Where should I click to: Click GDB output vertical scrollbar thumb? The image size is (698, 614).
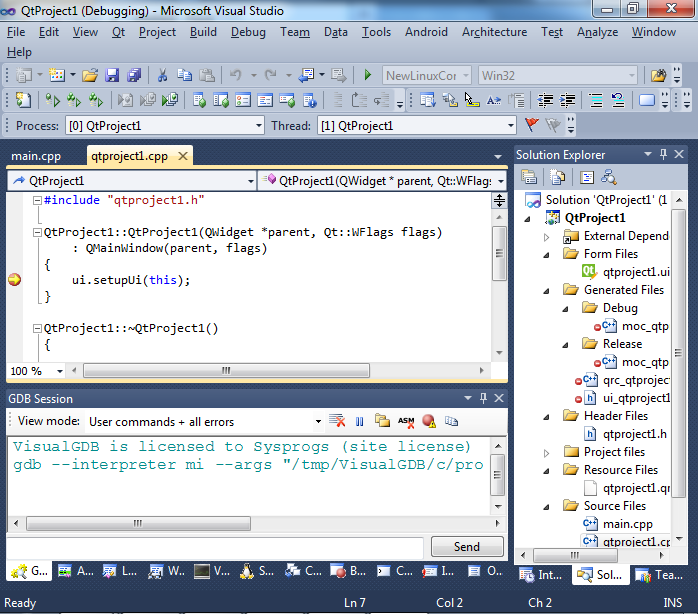[498, 475]
